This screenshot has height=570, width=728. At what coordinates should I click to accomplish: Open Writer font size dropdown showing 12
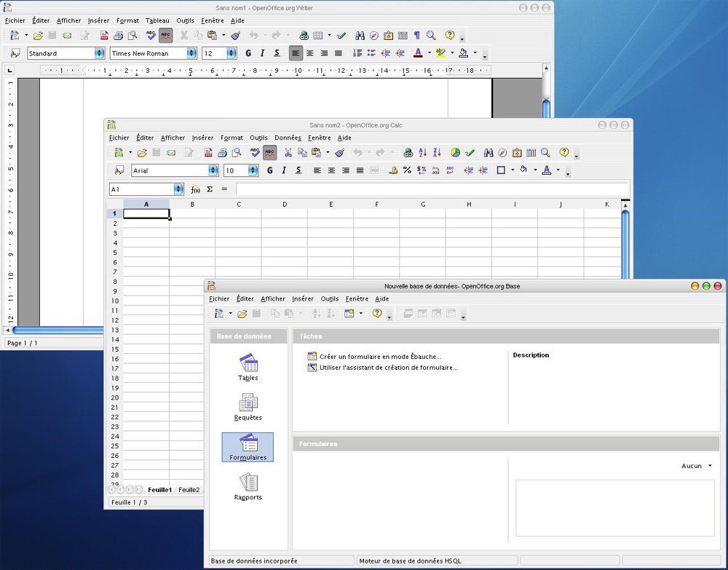pyautogui.click(x=232, y=53)
